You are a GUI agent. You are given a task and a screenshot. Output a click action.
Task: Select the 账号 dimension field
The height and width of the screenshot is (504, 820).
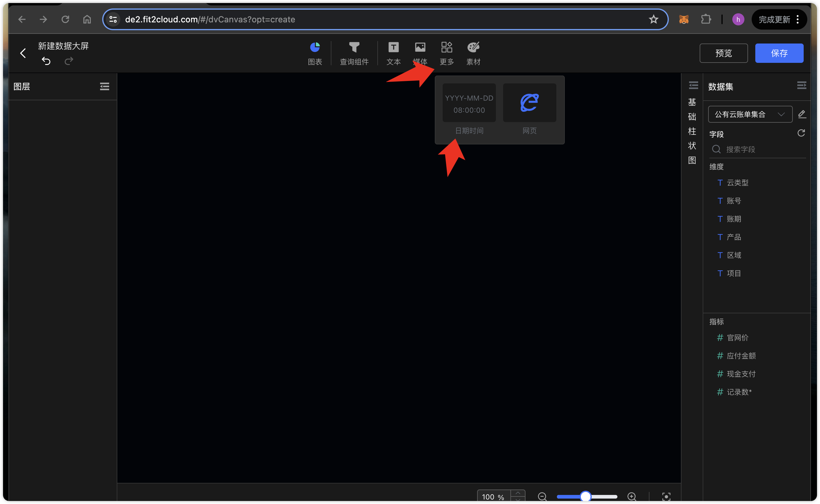point(729,201)
